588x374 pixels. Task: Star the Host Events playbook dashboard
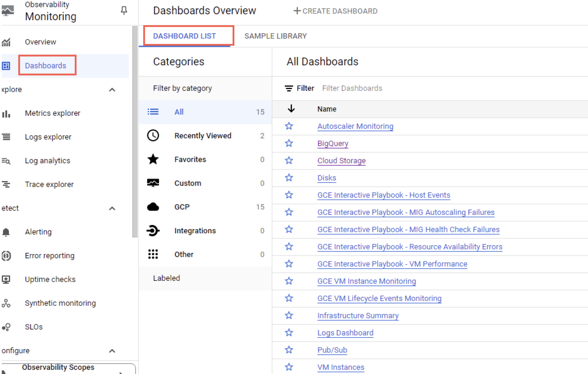(289, 195)
